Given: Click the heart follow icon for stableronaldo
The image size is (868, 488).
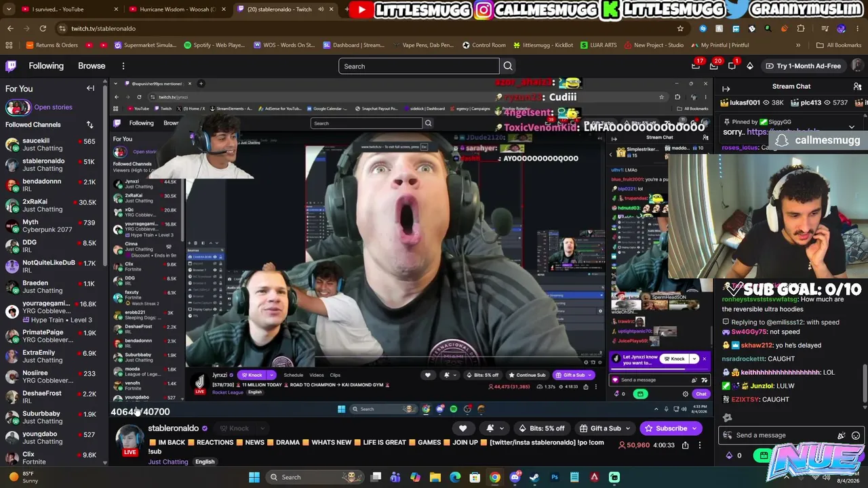Looking at the screenshot, I should (463, 428).
